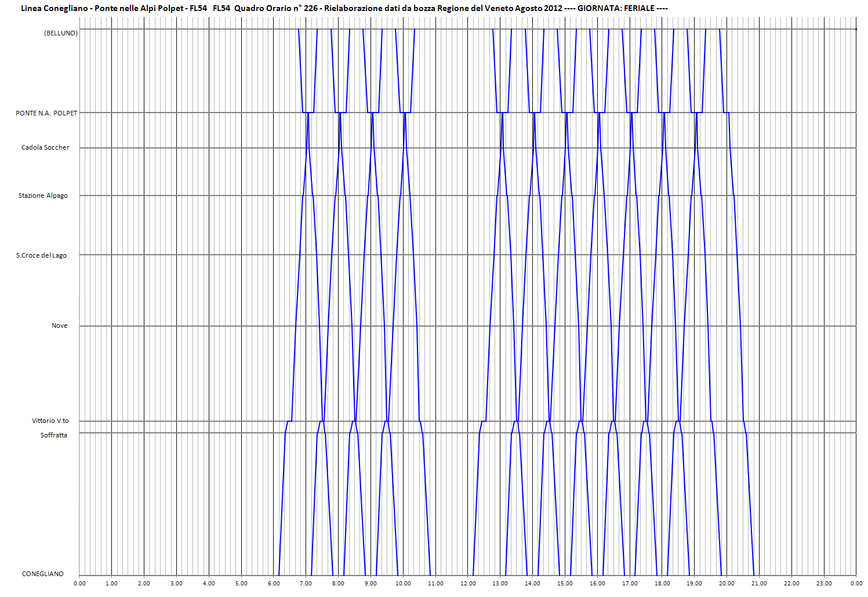
Task: Click the 9.00 hour axis label
Action: pos(371,584)
